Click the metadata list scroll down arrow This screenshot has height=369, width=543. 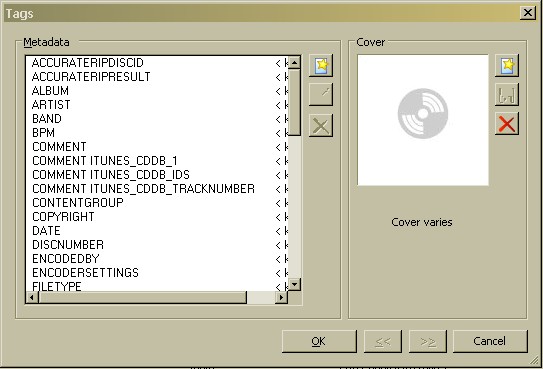coord(294,285)
